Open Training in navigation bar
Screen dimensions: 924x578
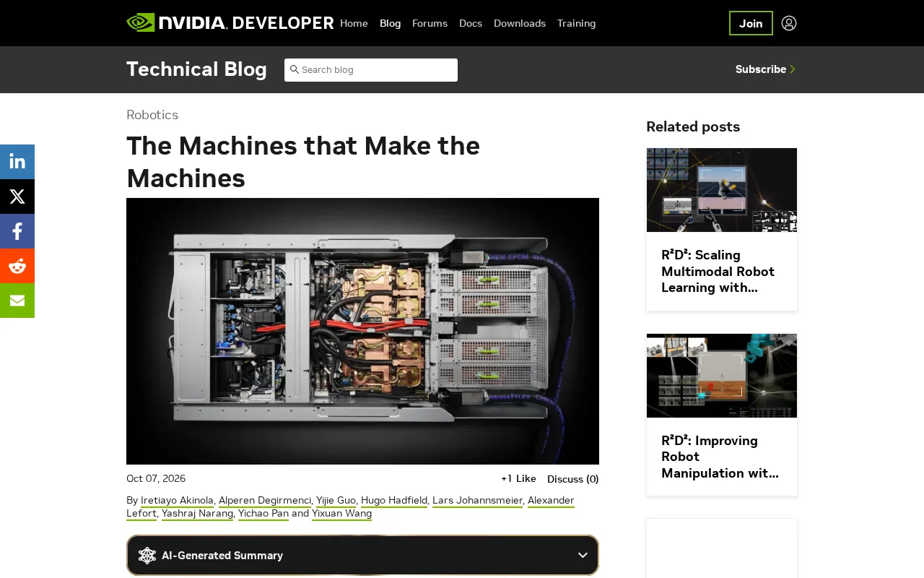(576, 23)
